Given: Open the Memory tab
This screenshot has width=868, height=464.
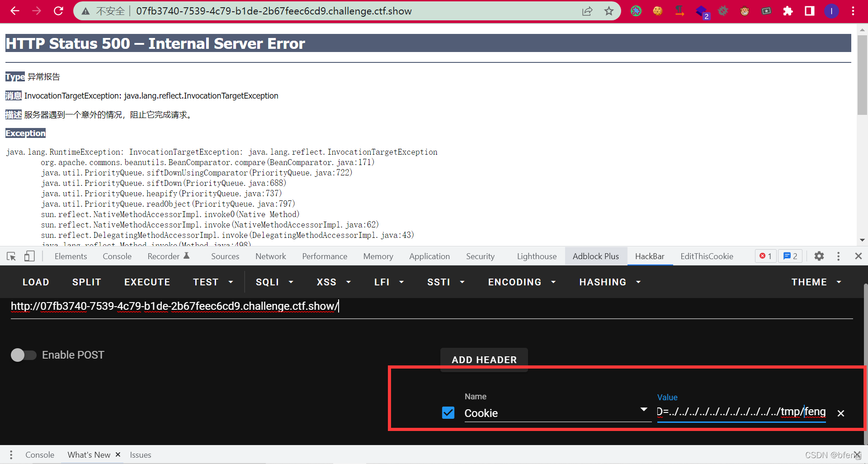Looking at the screenshot, I should coord(378,256).
